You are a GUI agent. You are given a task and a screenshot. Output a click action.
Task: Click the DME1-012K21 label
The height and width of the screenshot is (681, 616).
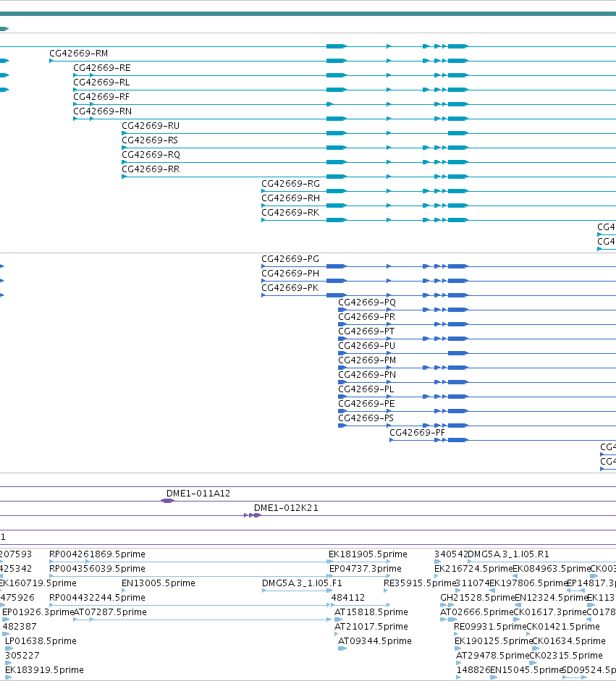point(286,508)
